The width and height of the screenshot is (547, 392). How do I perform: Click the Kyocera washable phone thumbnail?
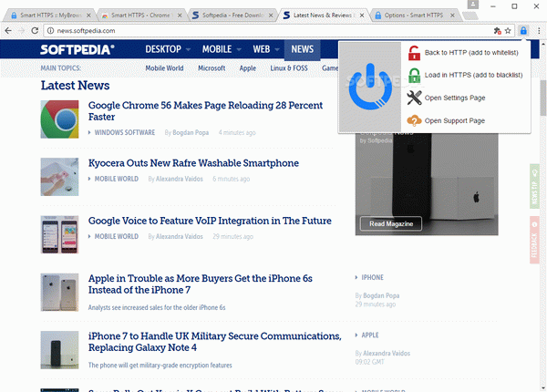tap(59, 177)
